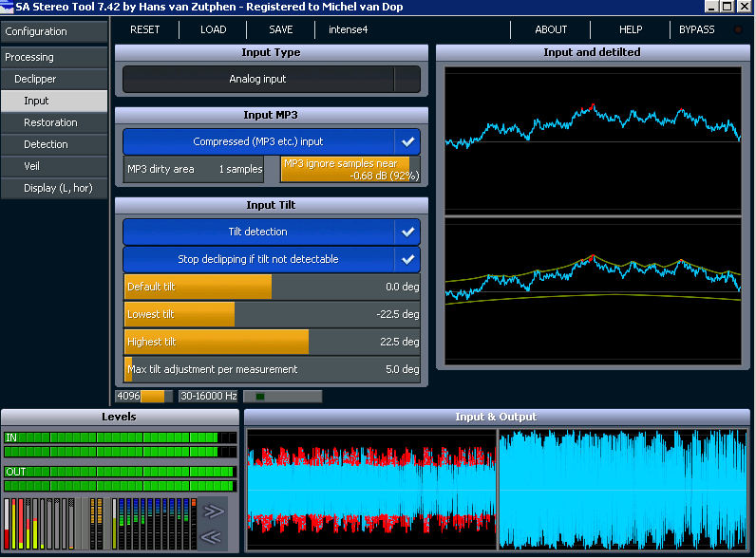The height and width of the screenshot is (558, 756).
Task: Adjust the Highest tilt slider
Action: pos(272,342)
